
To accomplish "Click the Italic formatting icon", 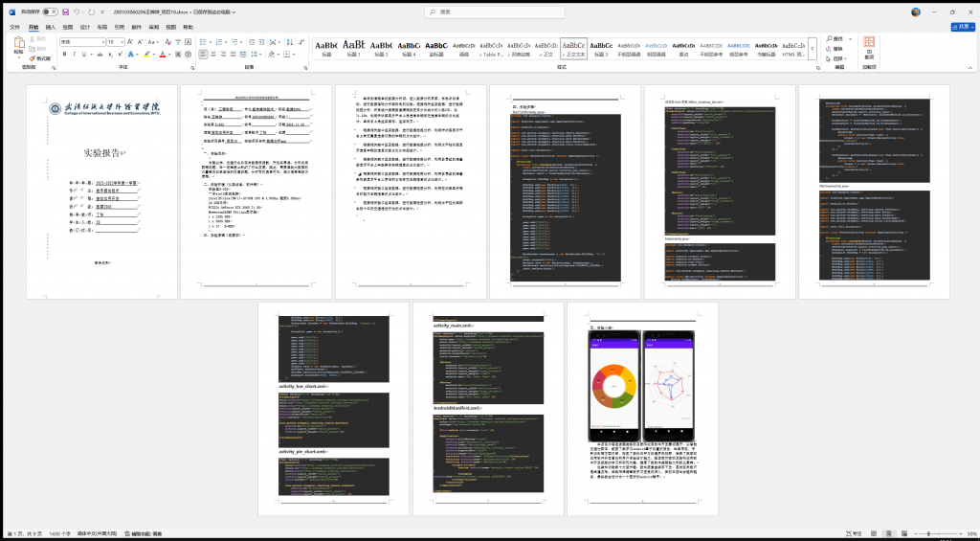I will pos(74,55).
